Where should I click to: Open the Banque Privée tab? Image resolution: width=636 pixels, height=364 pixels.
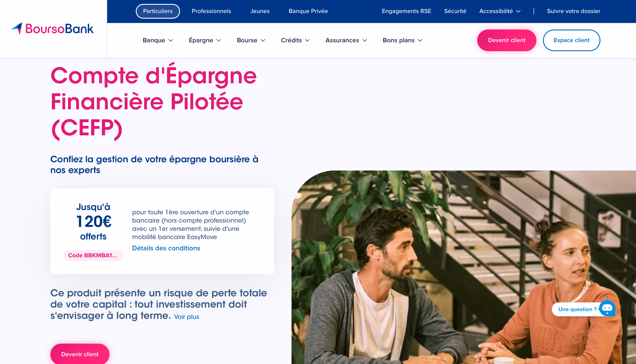tap(308, 11)
